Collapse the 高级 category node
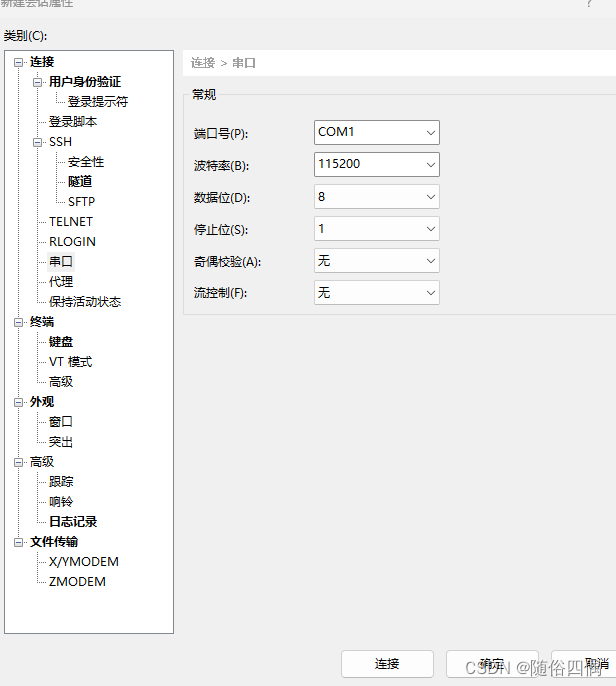 (18, 462)
